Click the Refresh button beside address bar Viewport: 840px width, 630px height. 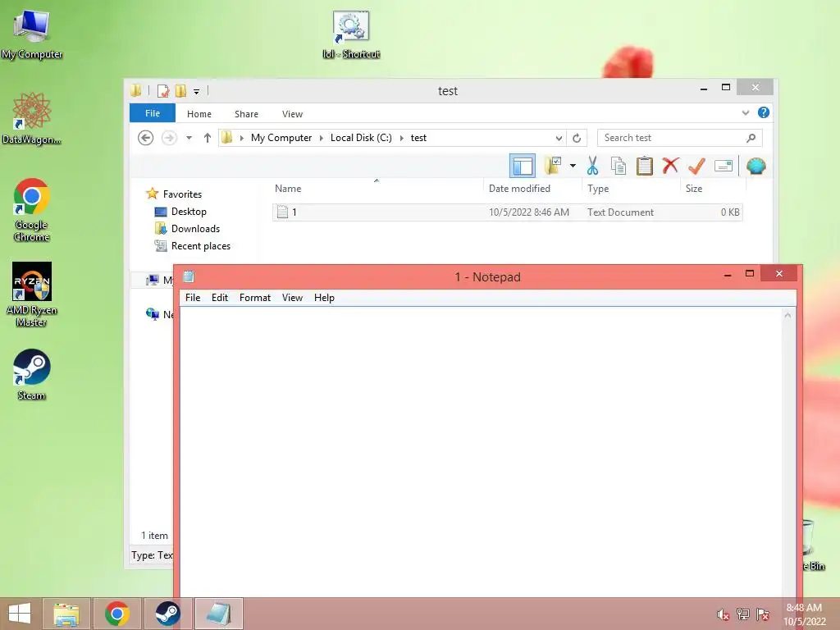coord(577,138)
